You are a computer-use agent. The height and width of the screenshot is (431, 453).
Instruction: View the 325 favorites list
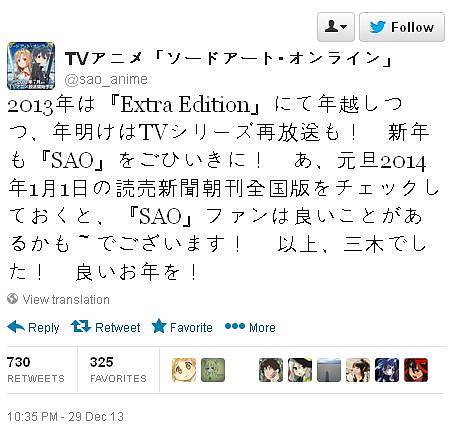click(x=118, y=369)
